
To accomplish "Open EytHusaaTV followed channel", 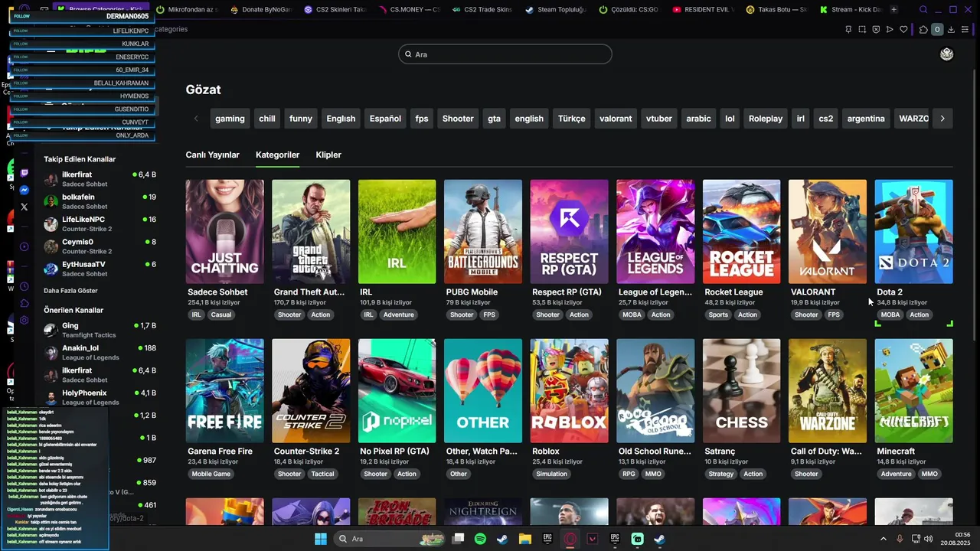I will point(100,269).
